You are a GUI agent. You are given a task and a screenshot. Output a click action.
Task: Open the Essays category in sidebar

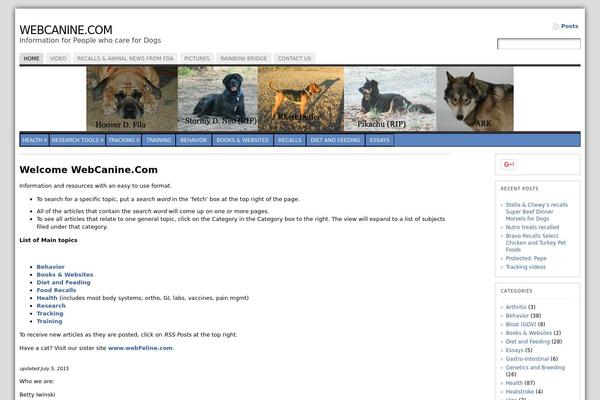tap(514, 350)
